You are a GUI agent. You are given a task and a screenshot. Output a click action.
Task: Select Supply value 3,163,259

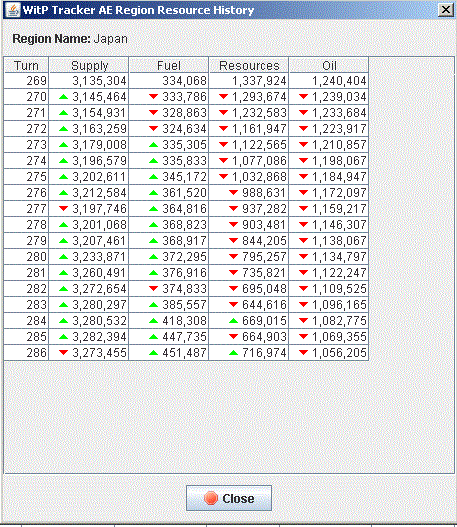point(99,129)
